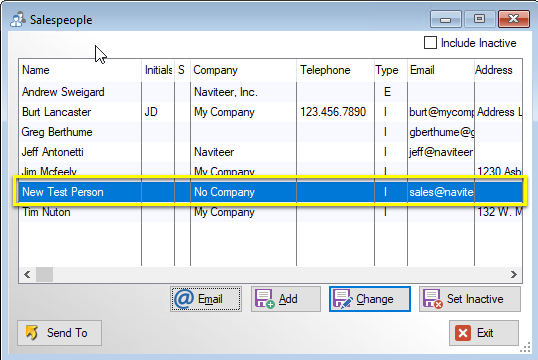538x360 pixels.
Task: Click the JD initials cell
Action: 158,112
